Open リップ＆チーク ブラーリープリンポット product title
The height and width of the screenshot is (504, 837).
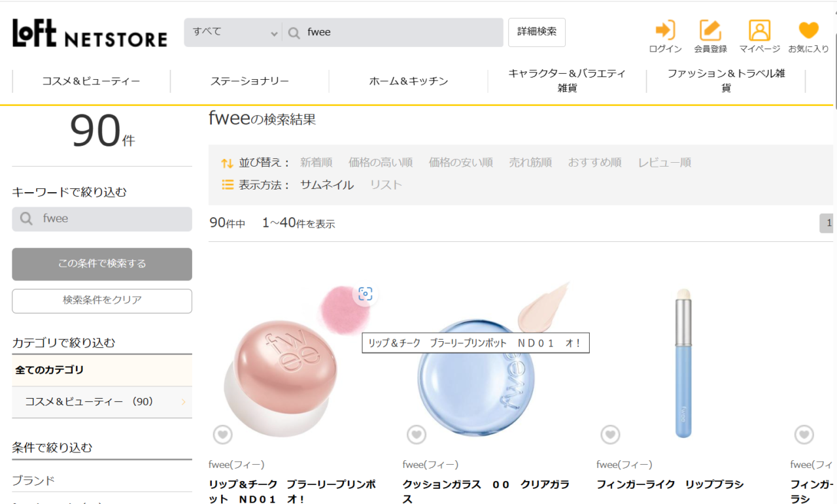(293, 492)
